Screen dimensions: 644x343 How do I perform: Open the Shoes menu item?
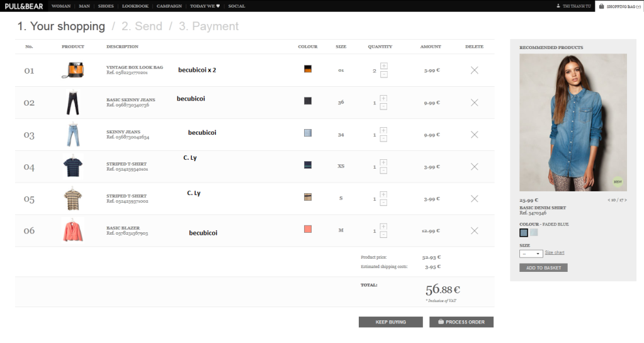point(106,6)
